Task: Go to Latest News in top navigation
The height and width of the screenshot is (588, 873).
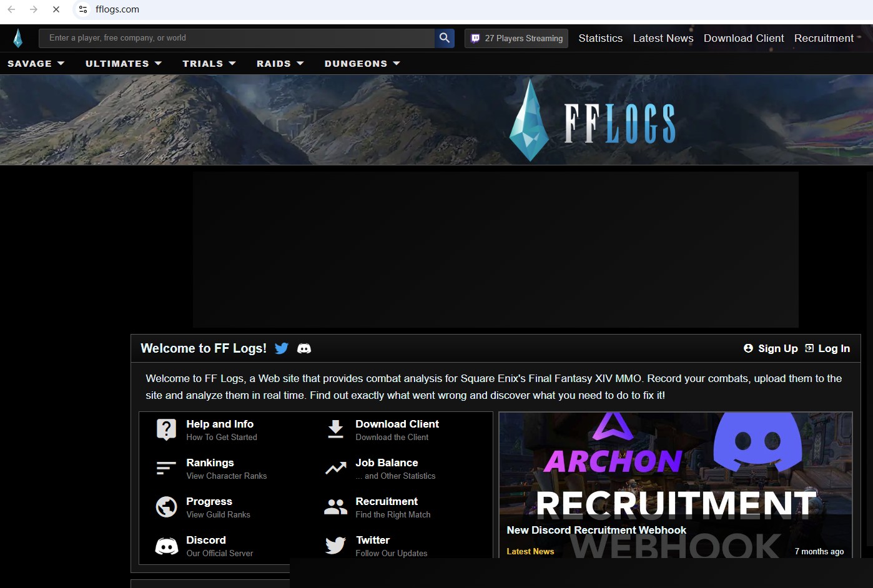Action: (663, 38)
